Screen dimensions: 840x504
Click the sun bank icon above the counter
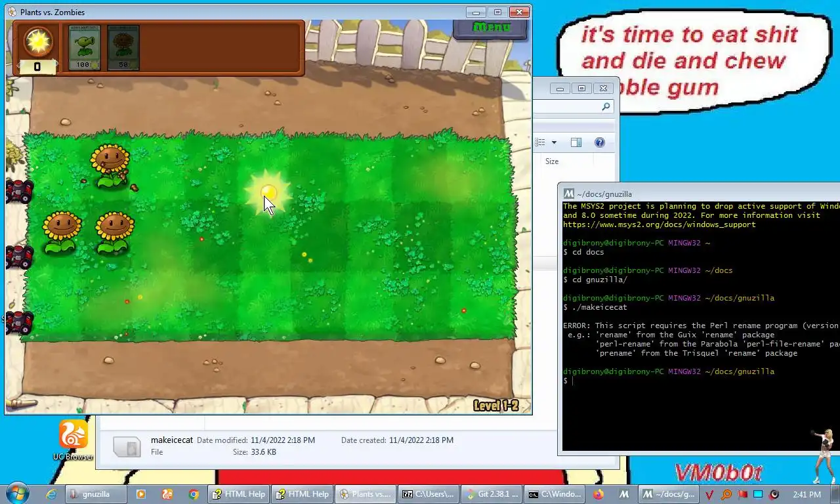click(x=38, y=41)
